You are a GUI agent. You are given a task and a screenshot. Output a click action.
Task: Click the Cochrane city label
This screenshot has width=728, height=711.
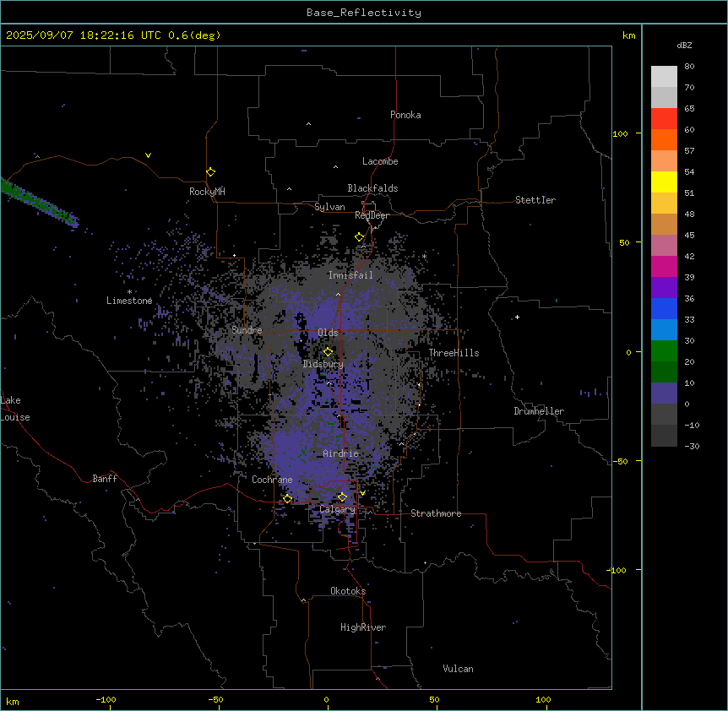(x=272, y=480)
